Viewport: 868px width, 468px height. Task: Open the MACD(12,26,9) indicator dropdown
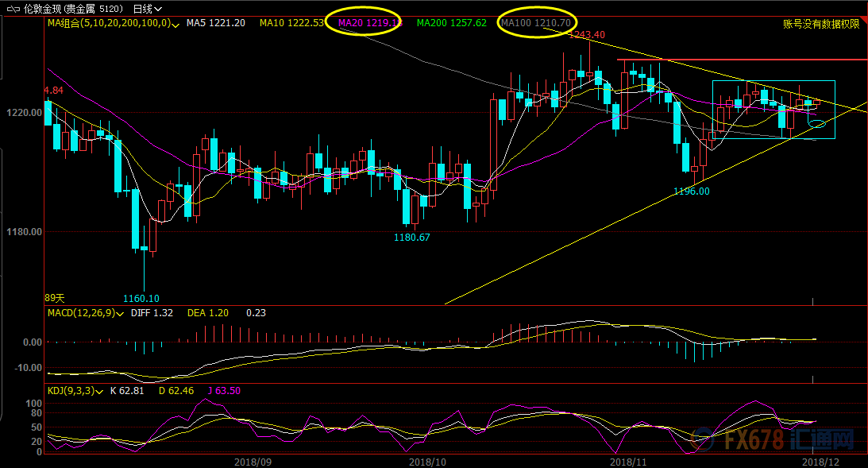pyautogui.click(x=119, y=313)
